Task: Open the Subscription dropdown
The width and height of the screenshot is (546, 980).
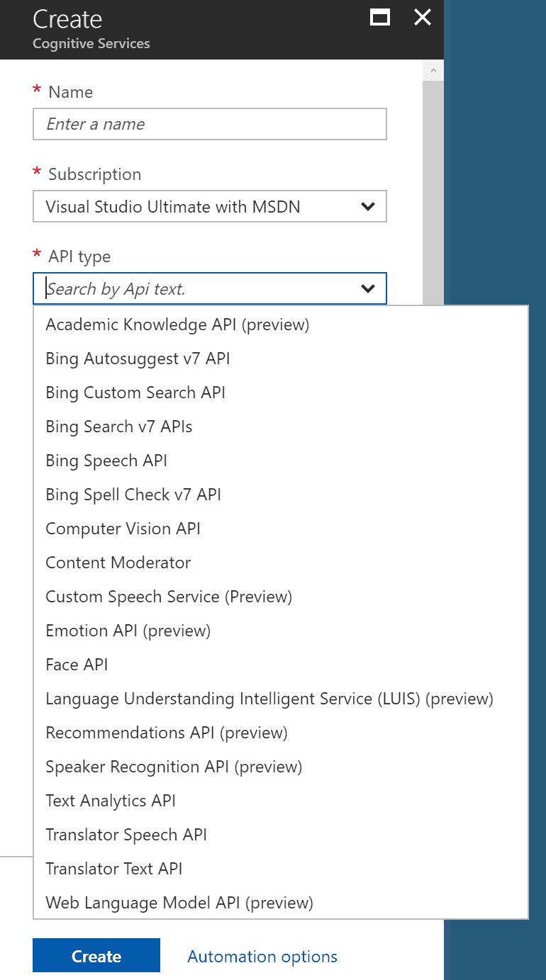Action: (210, 207)
